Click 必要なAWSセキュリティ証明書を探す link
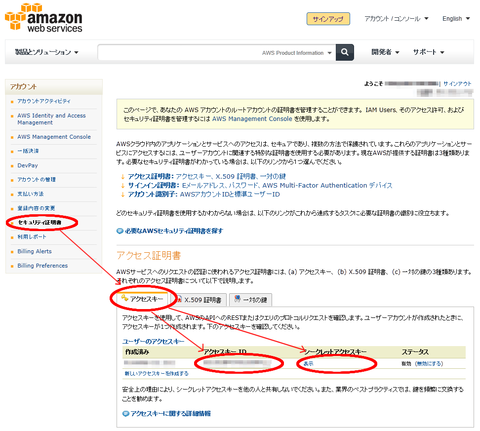The width and height of the screenshot is (480, 431). coord(174,231)
